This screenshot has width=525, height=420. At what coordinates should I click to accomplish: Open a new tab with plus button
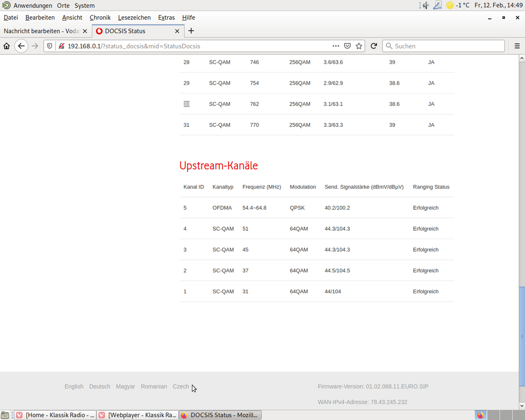191,31
